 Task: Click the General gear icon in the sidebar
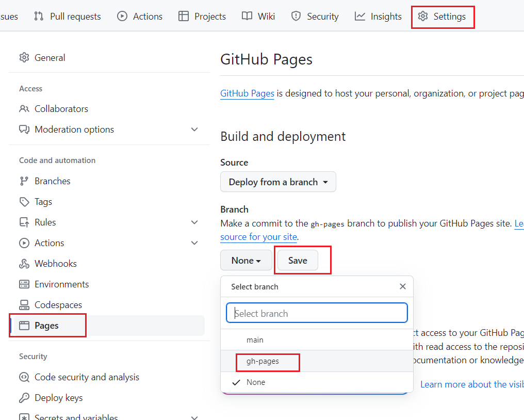(24, 57)
